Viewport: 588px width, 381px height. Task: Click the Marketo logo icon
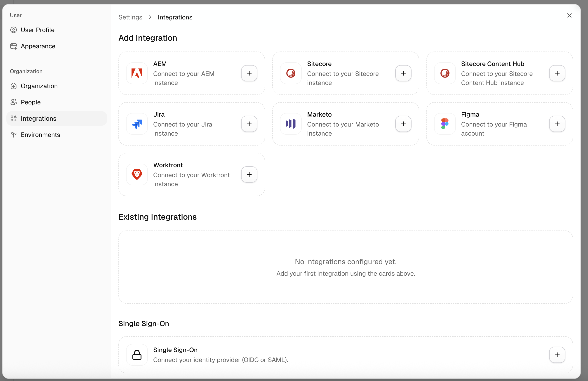(291, 124)
